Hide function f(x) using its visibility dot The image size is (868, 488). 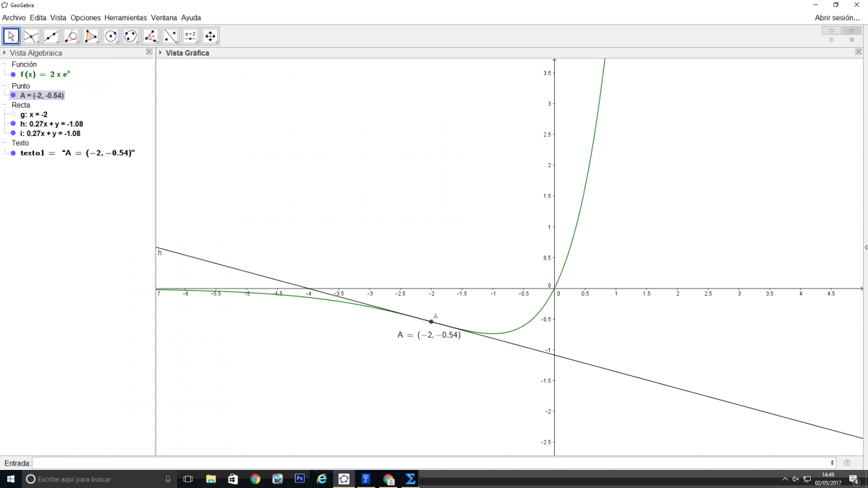point(13,74)
